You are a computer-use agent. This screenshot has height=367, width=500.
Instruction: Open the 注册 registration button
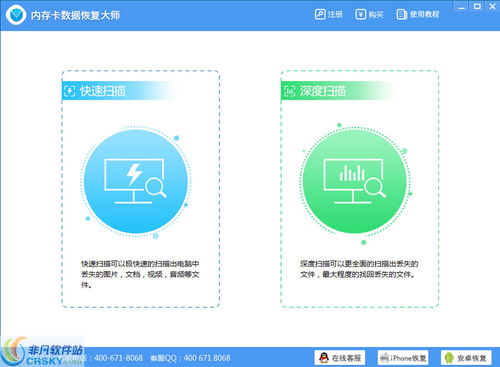click(329, 14)
